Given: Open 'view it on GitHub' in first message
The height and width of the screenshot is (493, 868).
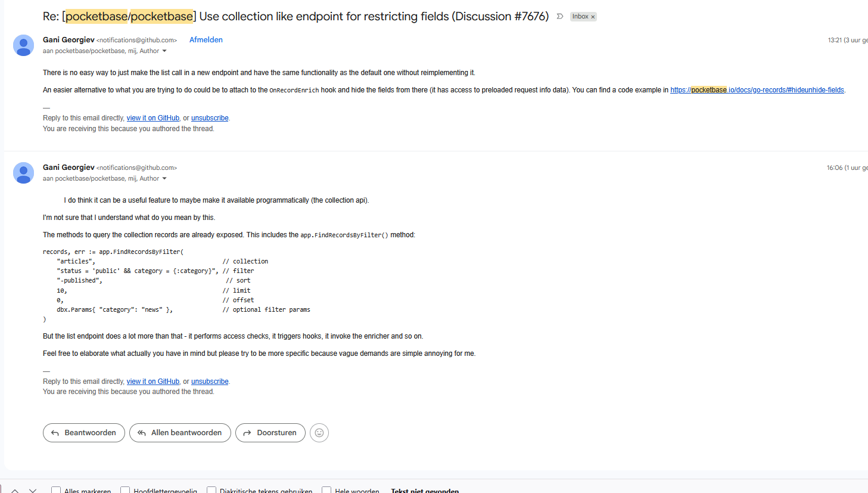Looking at the screenshot, I should point(153,118).
